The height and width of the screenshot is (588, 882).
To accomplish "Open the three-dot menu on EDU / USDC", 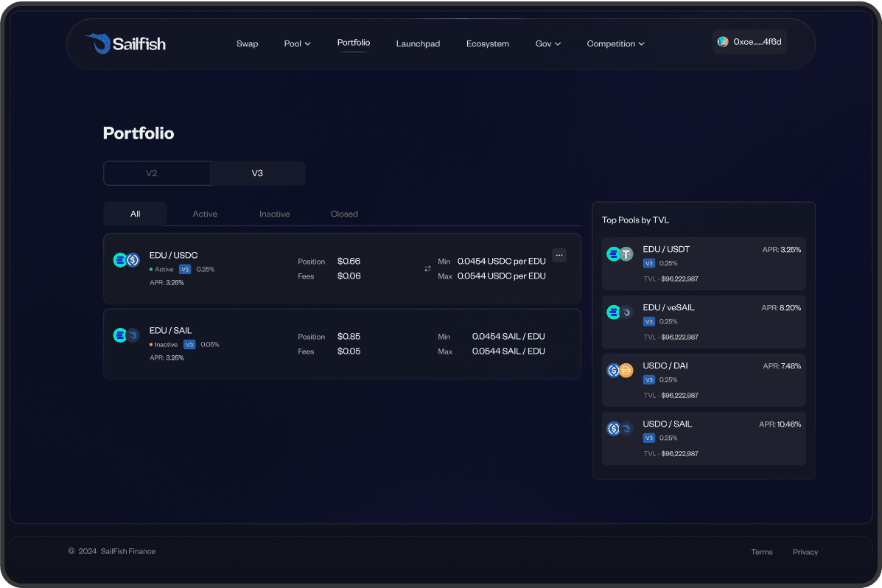I will tap(559, 255).
